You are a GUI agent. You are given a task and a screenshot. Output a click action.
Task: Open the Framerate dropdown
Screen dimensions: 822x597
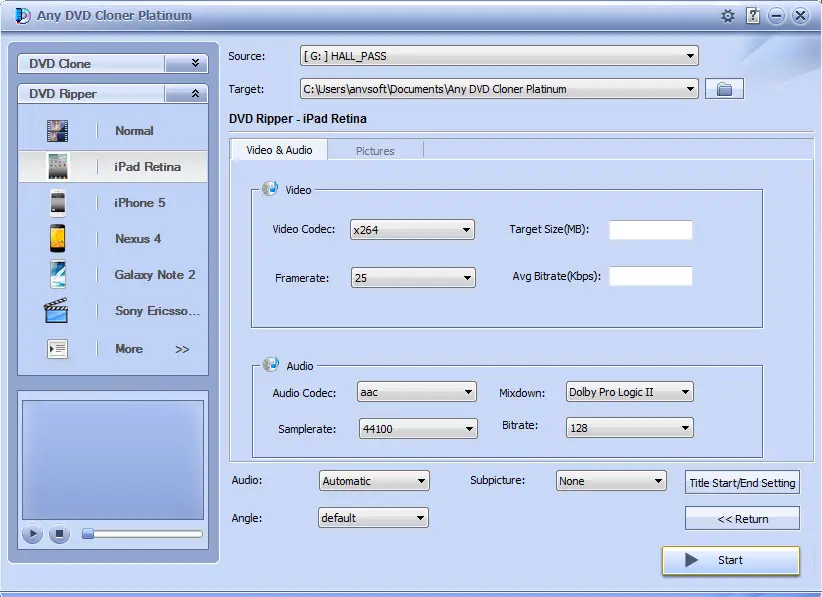pos(413,278)
